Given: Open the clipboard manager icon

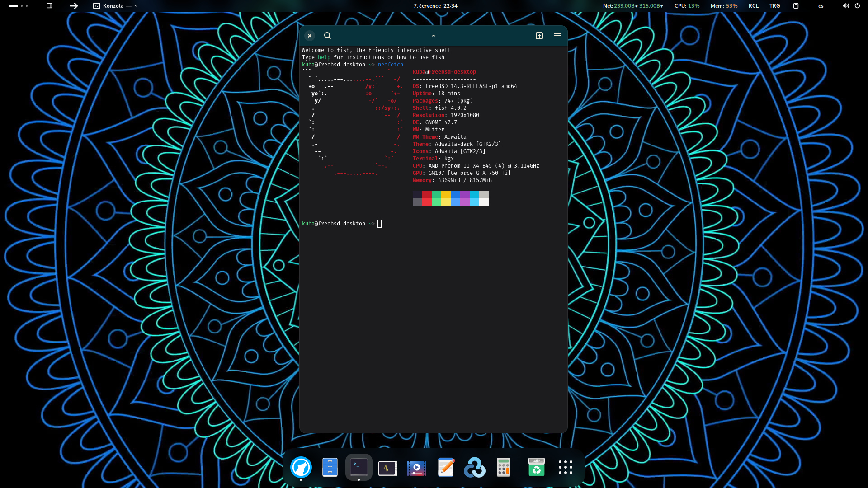Looking at the screenshot, I should (796, 6).
